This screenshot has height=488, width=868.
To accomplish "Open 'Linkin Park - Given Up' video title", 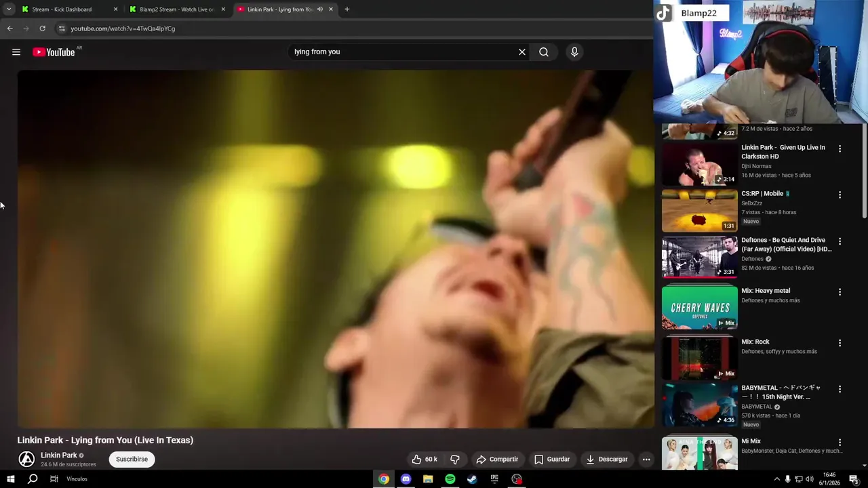I will pyautogui.click(x=783, y=152).
